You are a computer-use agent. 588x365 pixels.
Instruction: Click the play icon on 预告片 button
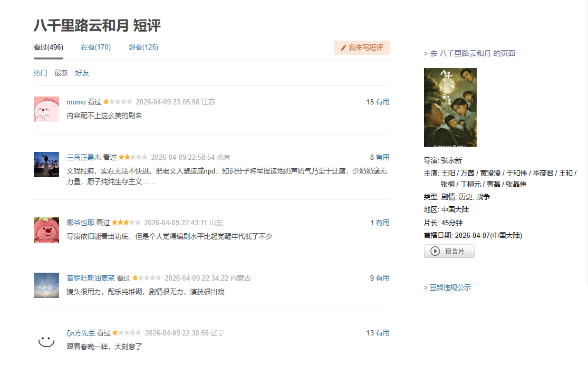[435, 252]
